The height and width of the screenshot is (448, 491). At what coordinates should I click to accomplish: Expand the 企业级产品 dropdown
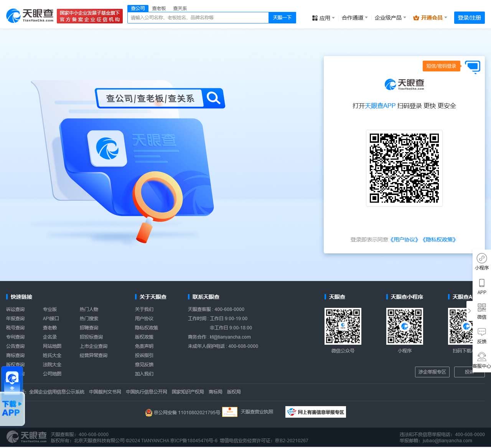tap(390, 18)
